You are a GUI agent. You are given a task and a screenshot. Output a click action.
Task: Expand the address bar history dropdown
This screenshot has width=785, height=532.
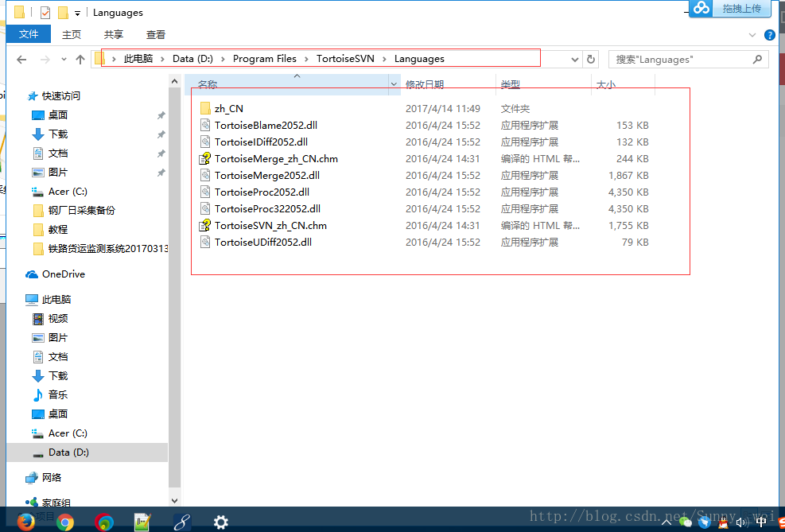[x=575, y=60]
